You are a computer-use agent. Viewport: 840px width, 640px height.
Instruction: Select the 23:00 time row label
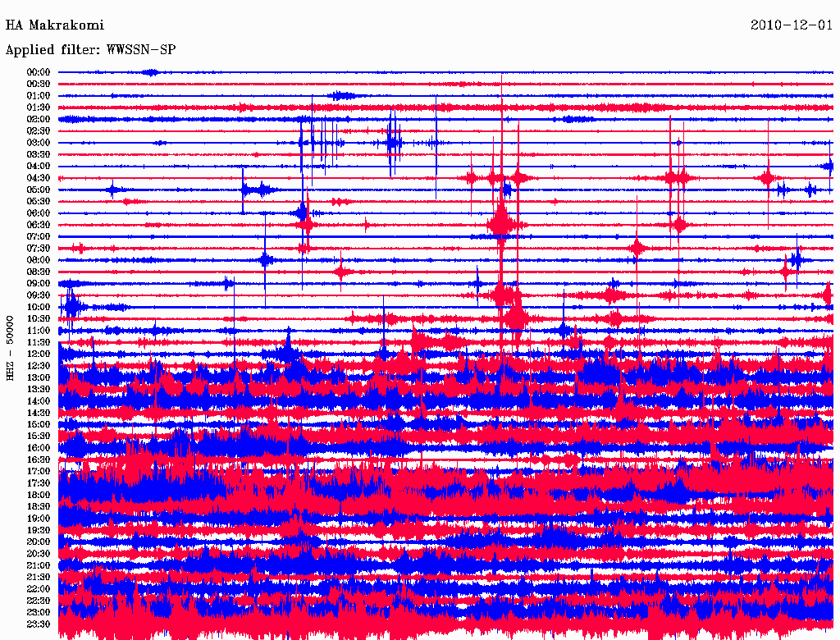pyautogui.click(x=39, y=612)
